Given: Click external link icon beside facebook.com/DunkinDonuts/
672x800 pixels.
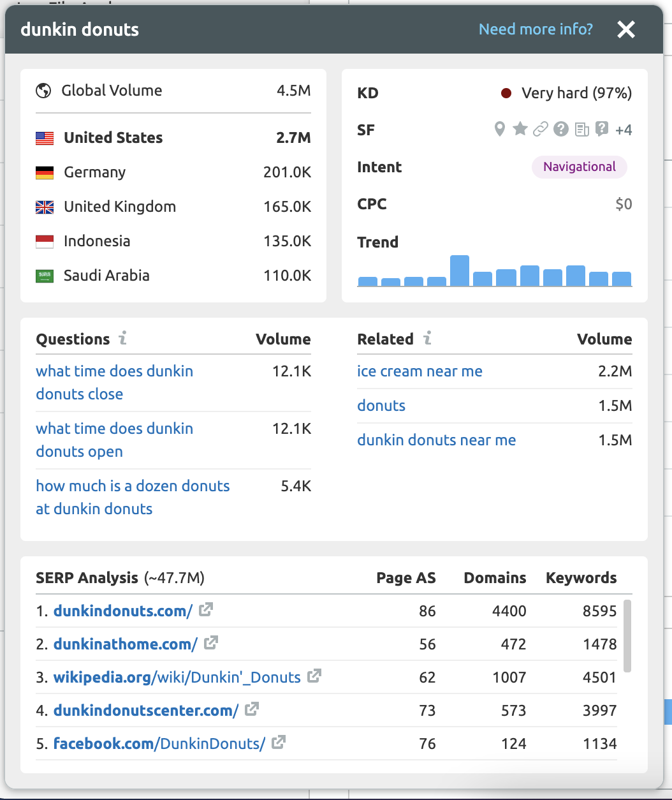Looking at the screenshot, I should coord(279,743).
